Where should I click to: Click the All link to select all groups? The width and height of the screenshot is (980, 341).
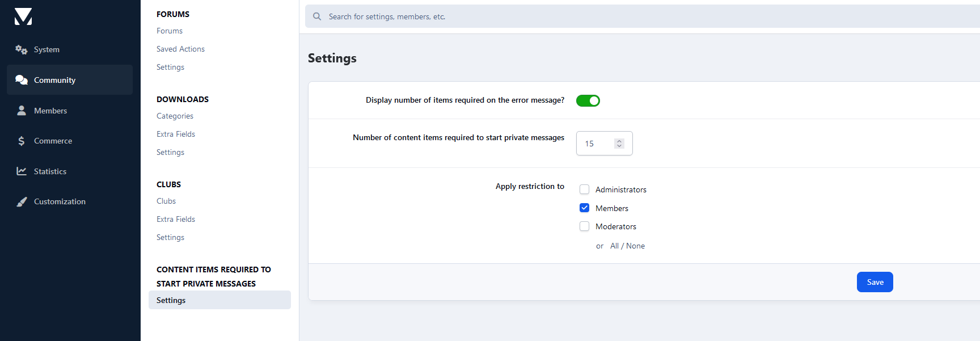(614, 246)
